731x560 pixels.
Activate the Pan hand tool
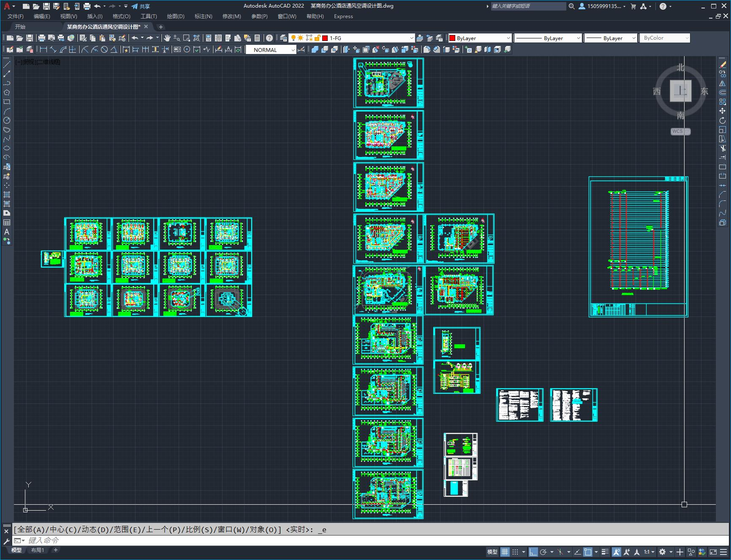point(167,38)
